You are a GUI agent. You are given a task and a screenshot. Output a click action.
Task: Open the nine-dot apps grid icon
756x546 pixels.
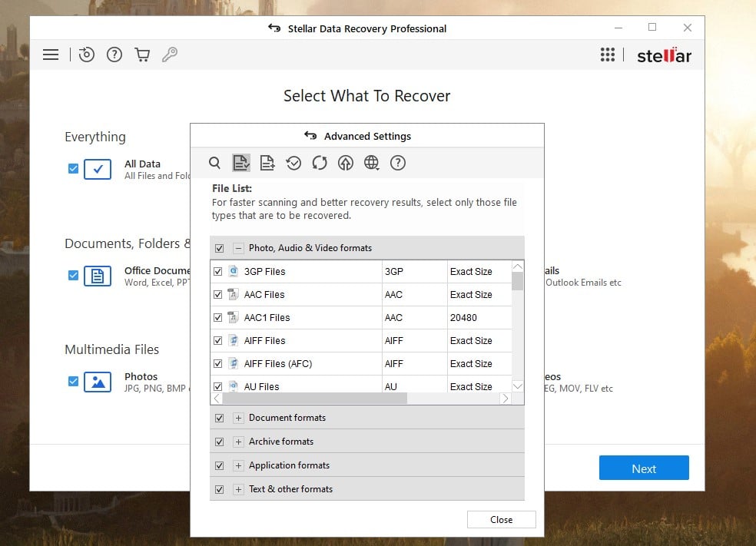[608, 55]
